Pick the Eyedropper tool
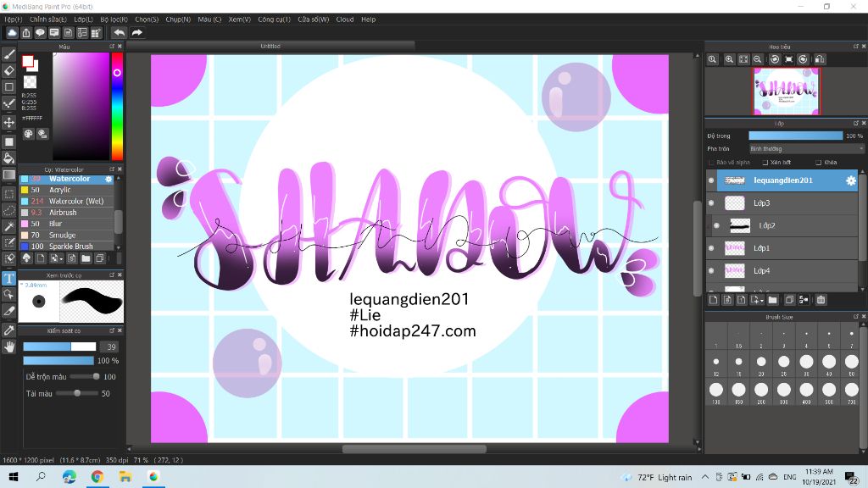Screen dimensions: 868x488 [8, 330]
